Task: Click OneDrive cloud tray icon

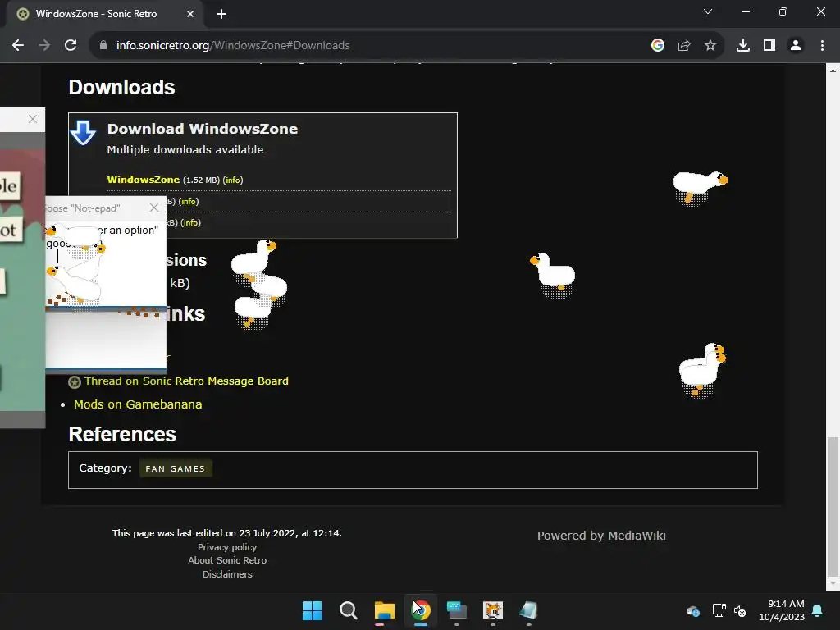Action: [692, 610]
